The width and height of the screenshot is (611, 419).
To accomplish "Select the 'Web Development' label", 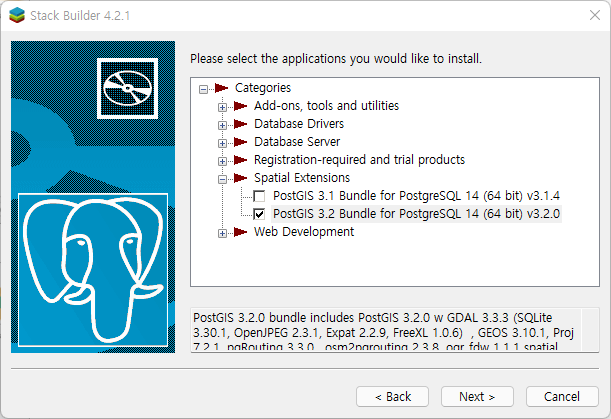I will click(x=304, y=232).
